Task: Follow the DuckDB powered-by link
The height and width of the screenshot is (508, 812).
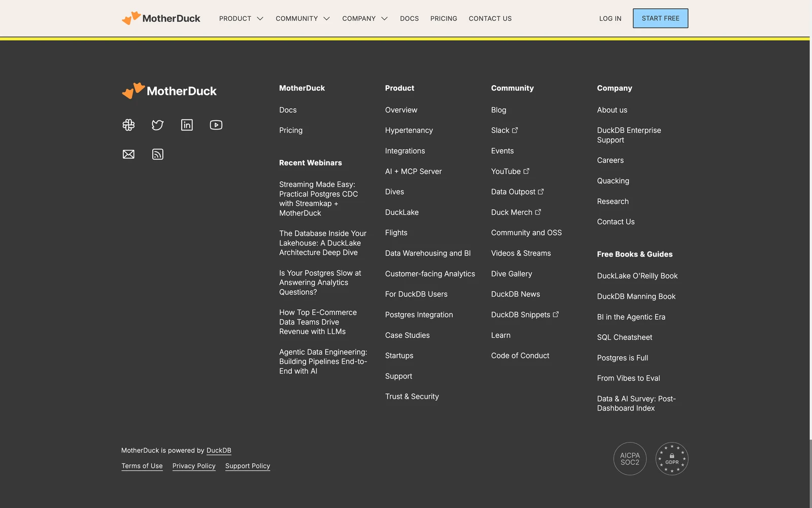Action: click(219, 451)
